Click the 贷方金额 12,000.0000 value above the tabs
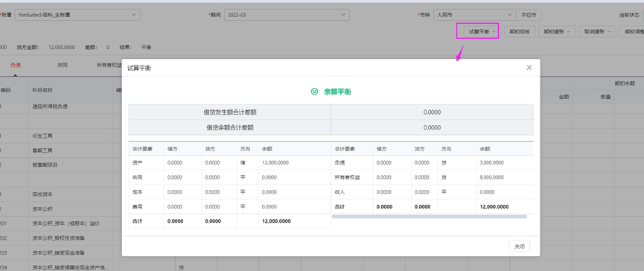Viewport: 644px width, 271px height. tap(62, 47)
